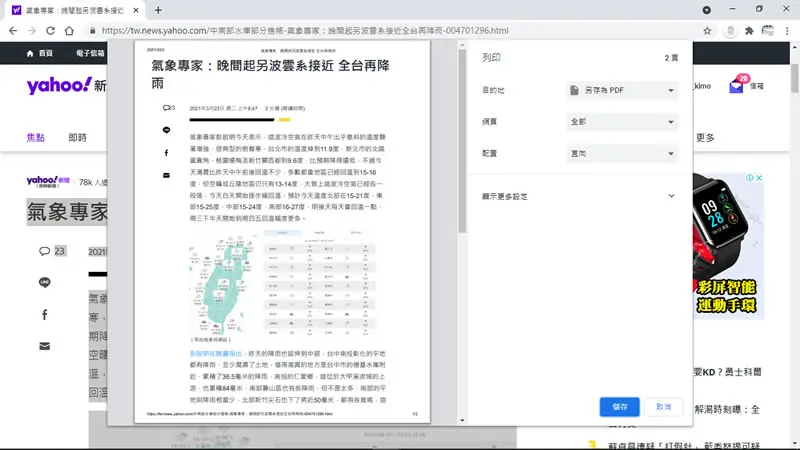Click the blue 儲存 save button
Image resolution: width=800 pixels, height=450 pixels.
coord(619,407)
